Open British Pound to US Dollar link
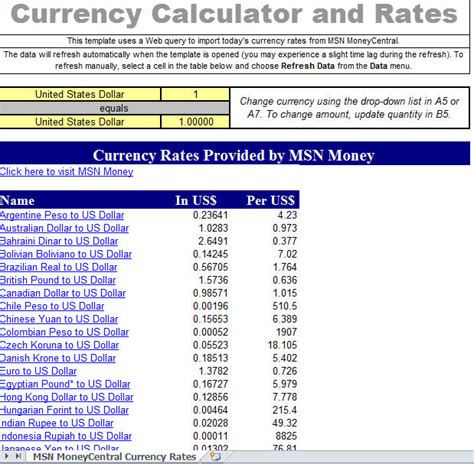474x464 pixels. coord(58,280)
